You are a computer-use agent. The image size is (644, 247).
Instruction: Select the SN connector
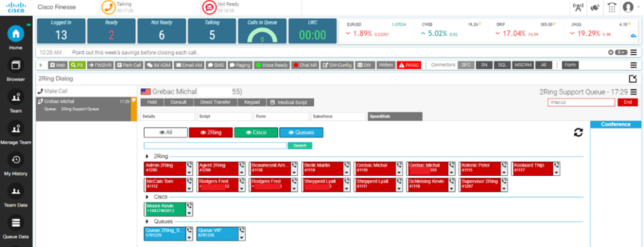point(484,65)
